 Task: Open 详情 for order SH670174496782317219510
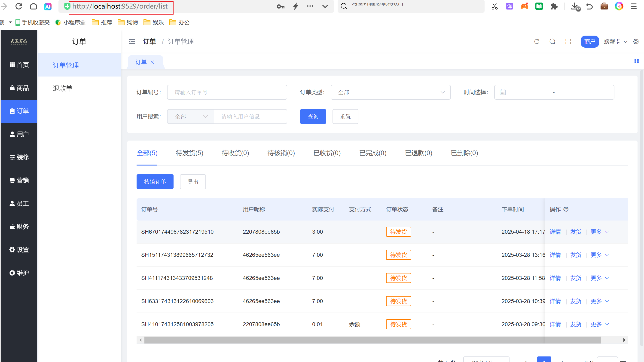555,232
